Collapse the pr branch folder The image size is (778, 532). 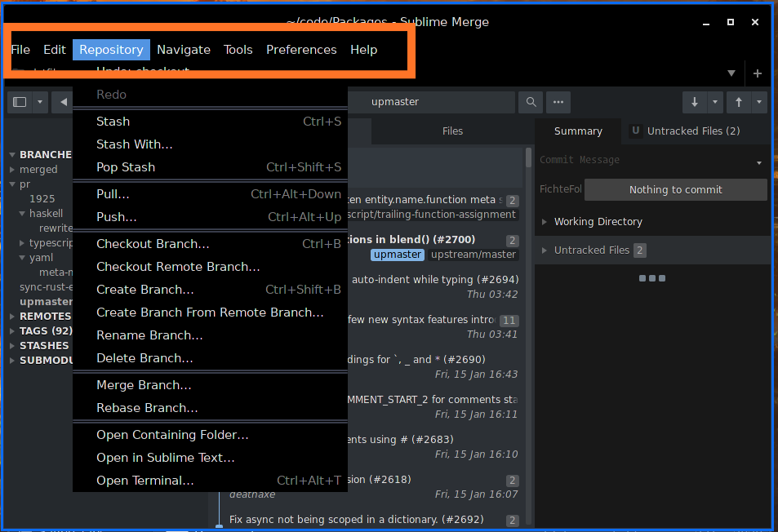(12, 184)
